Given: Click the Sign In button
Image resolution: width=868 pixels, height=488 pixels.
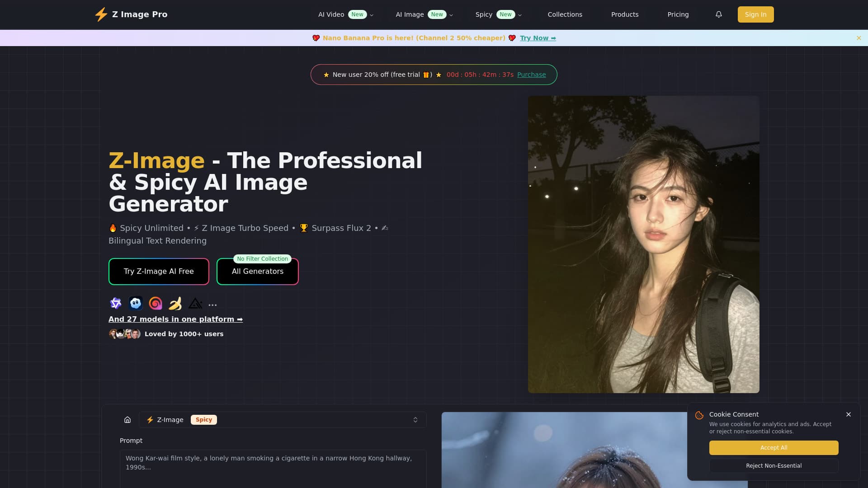Looking at the screenshot, I should (755, 14).
